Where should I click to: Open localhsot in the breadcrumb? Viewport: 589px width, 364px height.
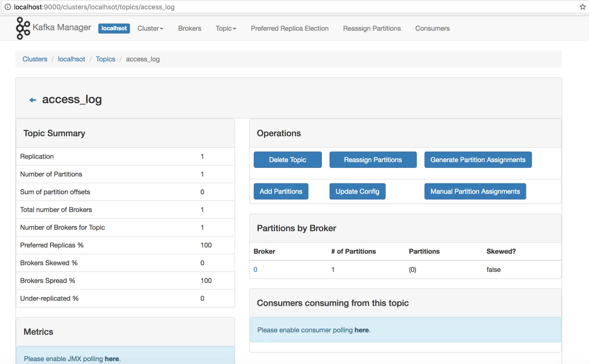click(x=72, y=59)
